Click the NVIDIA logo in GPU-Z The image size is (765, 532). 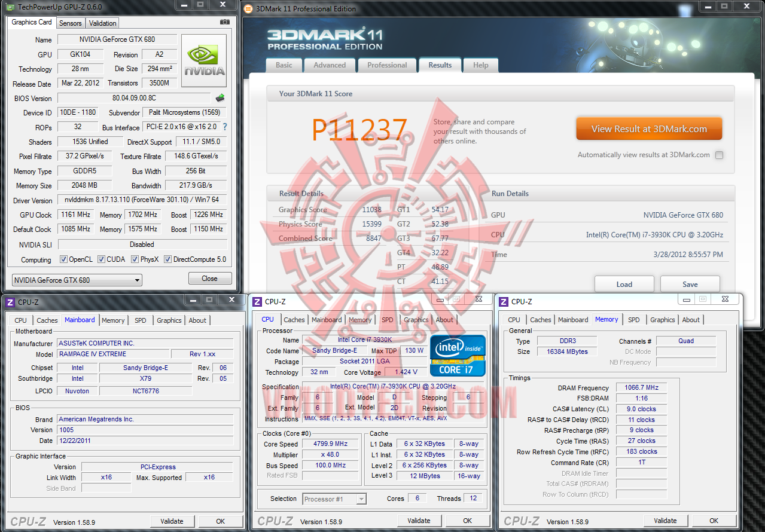click(x=204, y=60)
